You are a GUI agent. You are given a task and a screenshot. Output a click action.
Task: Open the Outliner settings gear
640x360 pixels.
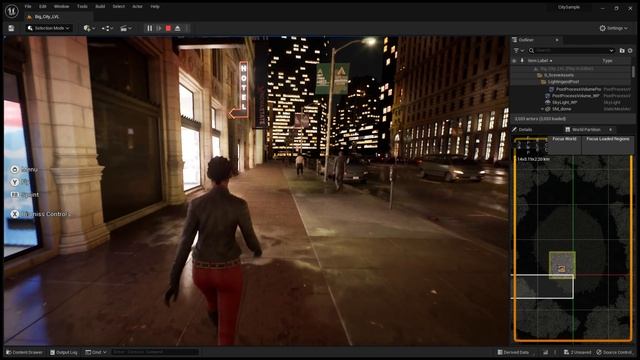tap(630, 51)
